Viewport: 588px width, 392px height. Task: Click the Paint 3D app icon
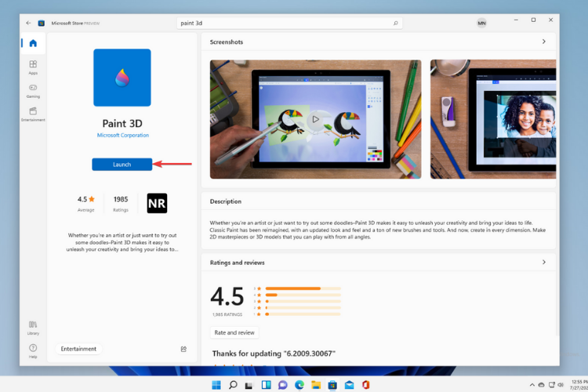[x=122, y=78]
